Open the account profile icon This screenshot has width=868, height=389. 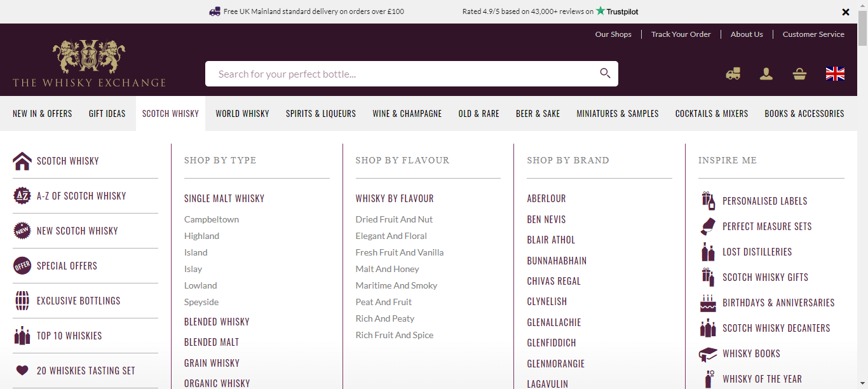pos(766,74)
